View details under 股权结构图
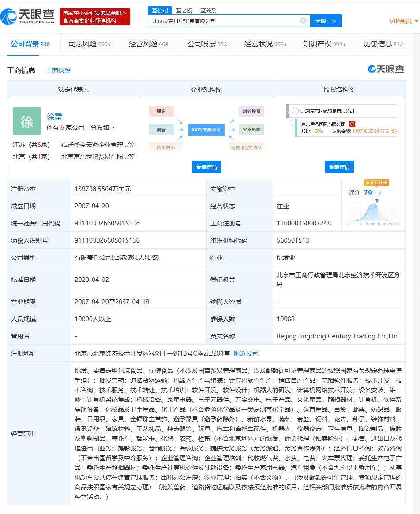This screenshot has width=420, height=514. tap(339, 167)
